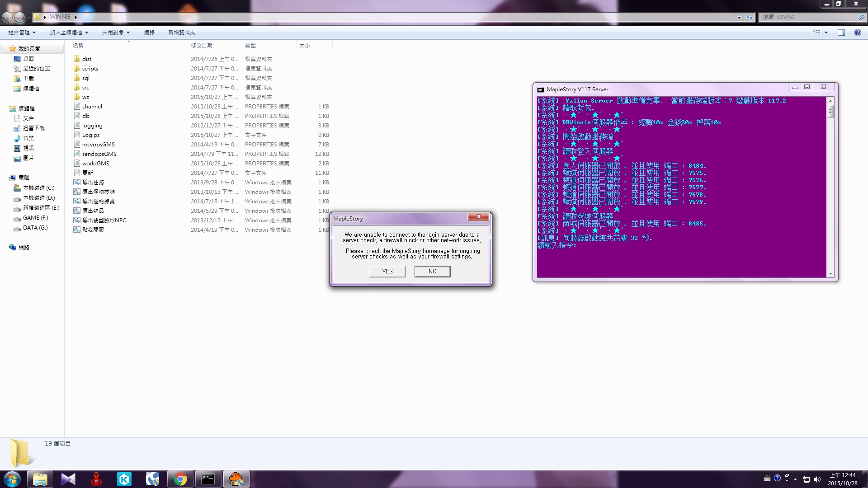Viewport: 868px width, 488px height.
Task: Select the 導出怪物技能 batch file icon
Action: (x=77, y=192)
